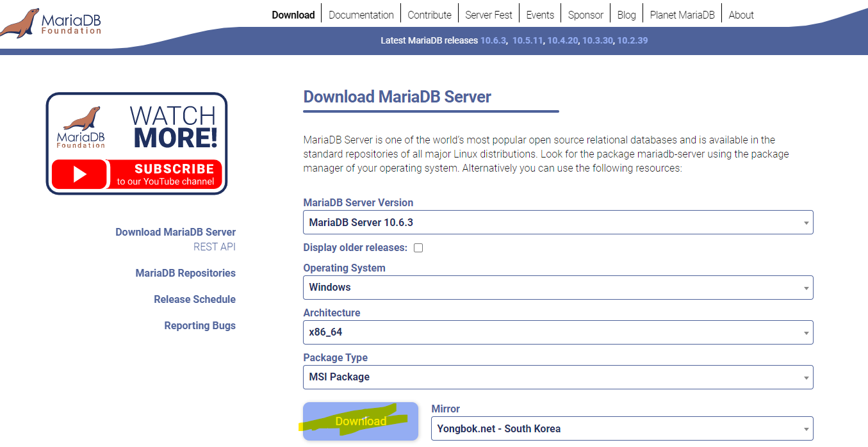Open the 10.3.30 release link

pos(598,40)
